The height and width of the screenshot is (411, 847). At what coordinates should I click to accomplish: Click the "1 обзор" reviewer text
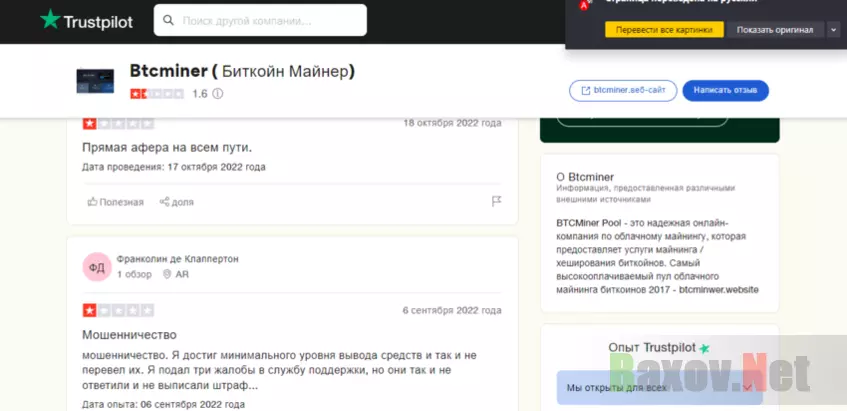click(x=134, y=274)
